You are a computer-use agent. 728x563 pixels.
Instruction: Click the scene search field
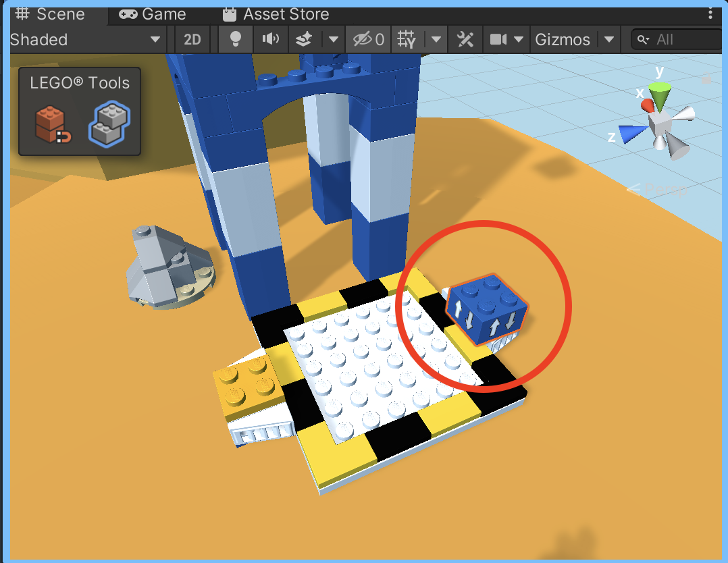click(677, 40)
